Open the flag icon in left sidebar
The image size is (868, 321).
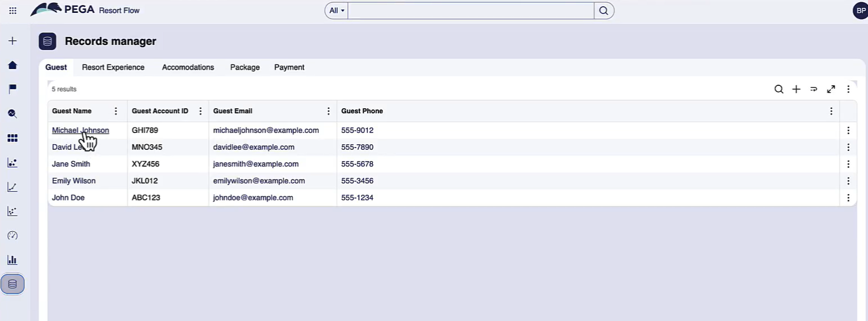[x=12, y=89]
